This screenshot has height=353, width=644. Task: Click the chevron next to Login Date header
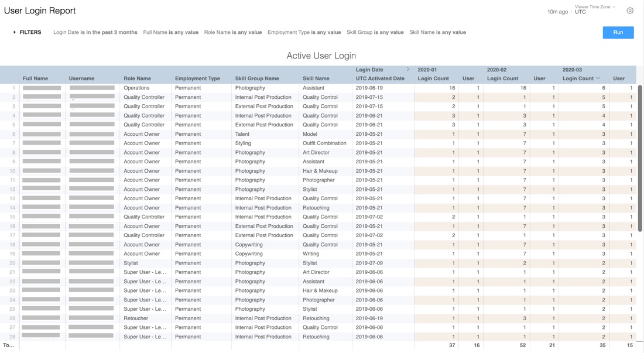[408, 70]
